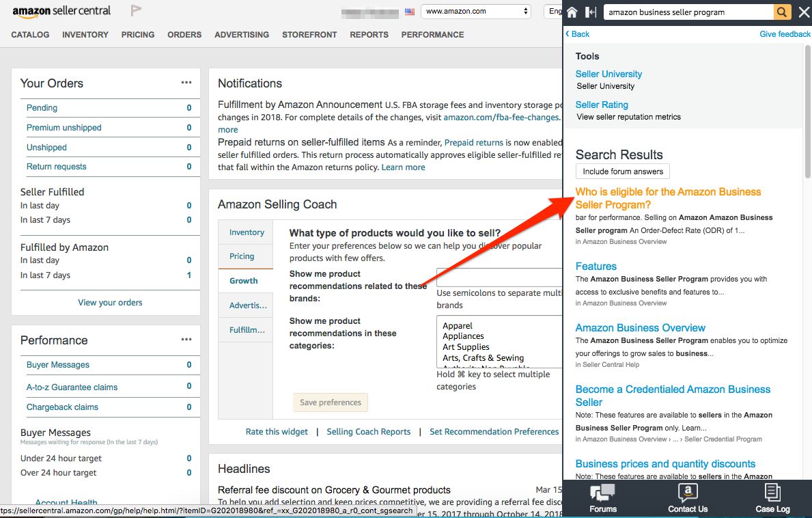
Task: Open Become a Credentialed Amazon Business Seller
Action: 673,396
